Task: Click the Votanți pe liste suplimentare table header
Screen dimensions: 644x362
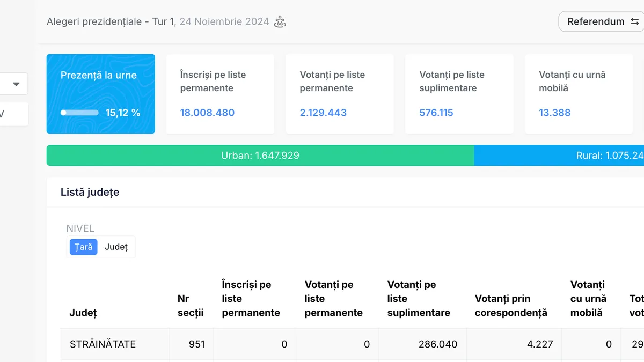Action: 419,299
